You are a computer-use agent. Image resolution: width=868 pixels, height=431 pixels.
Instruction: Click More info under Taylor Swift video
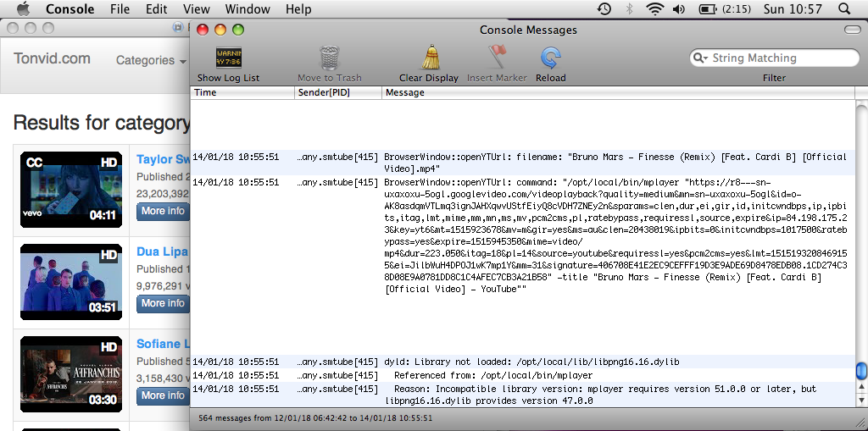click(164, 211)
